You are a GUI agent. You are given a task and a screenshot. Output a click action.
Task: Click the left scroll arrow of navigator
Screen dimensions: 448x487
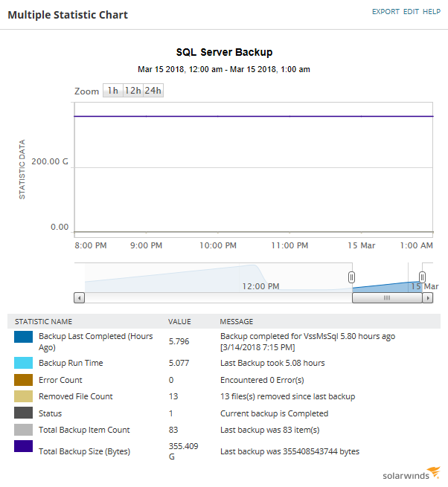click(80, 298)
